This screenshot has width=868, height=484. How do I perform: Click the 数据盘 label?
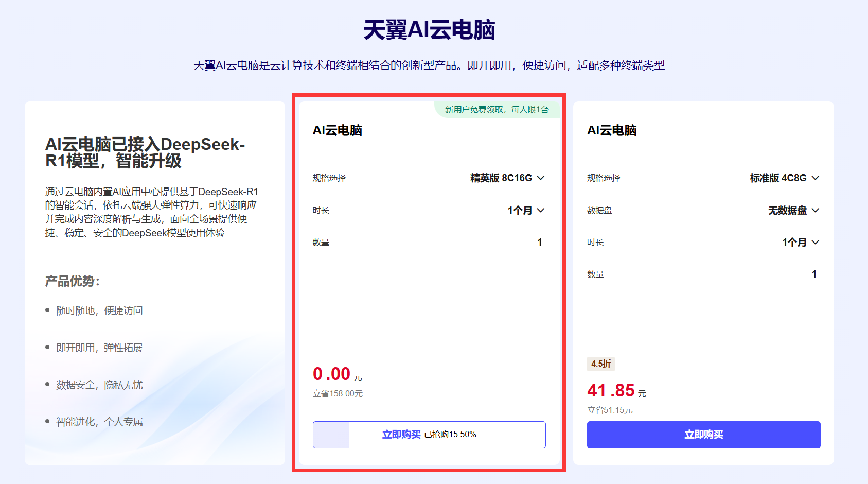tap(599, 210)
